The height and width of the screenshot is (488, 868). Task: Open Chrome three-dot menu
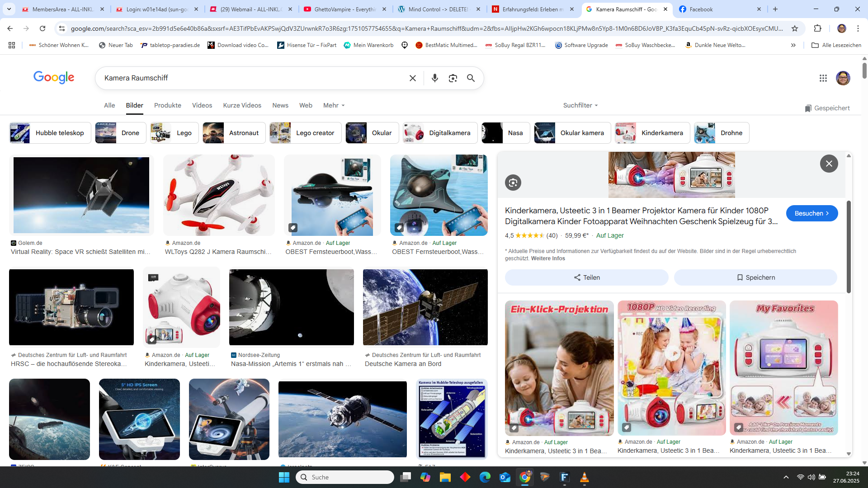pyautogui.click(x=858, y=28)
